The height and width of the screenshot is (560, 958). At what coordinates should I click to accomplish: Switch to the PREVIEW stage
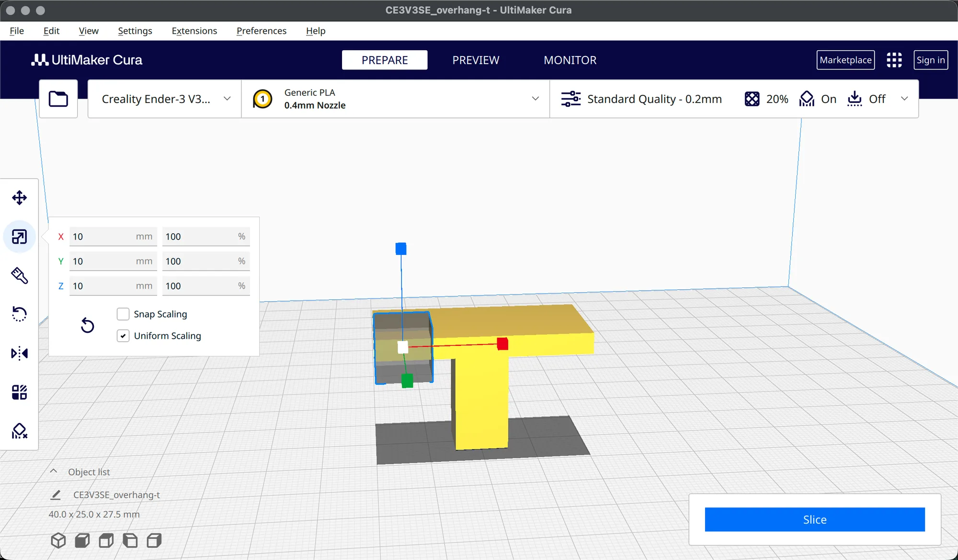pyautogui.click(x=476, y=60)
